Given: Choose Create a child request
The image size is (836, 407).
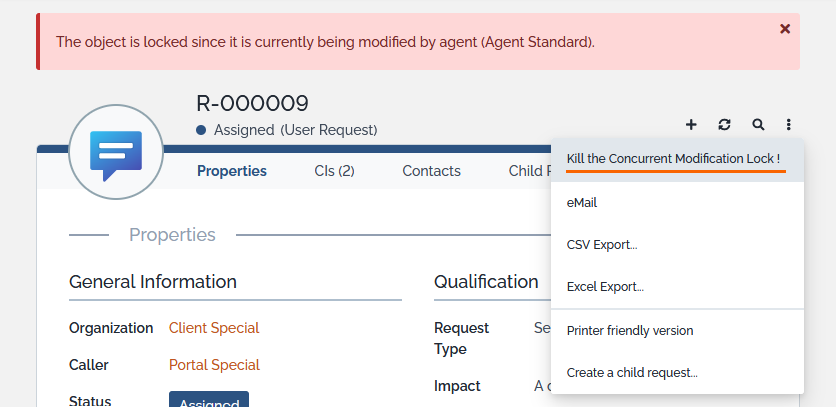Looking at the screenshot, I should pyautogui.click(x=632, y=373).
